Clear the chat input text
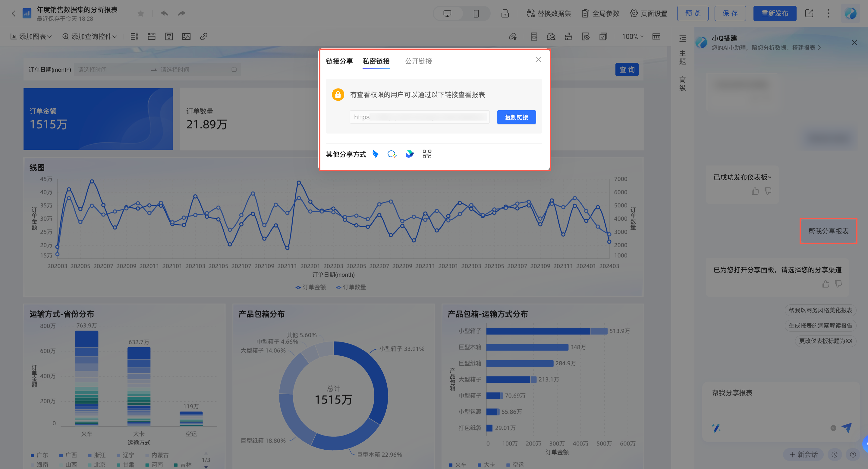 (x=833, y=428)
